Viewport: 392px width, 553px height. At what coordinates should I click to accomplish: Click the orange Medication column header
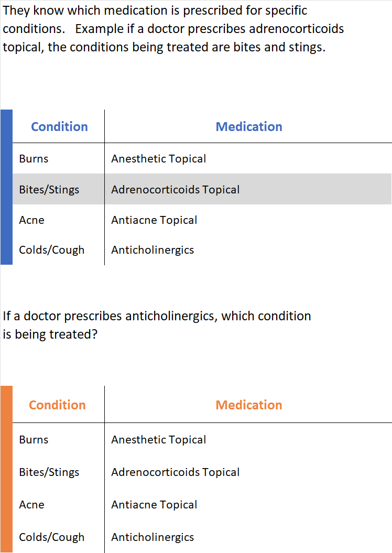click(249, 405)
